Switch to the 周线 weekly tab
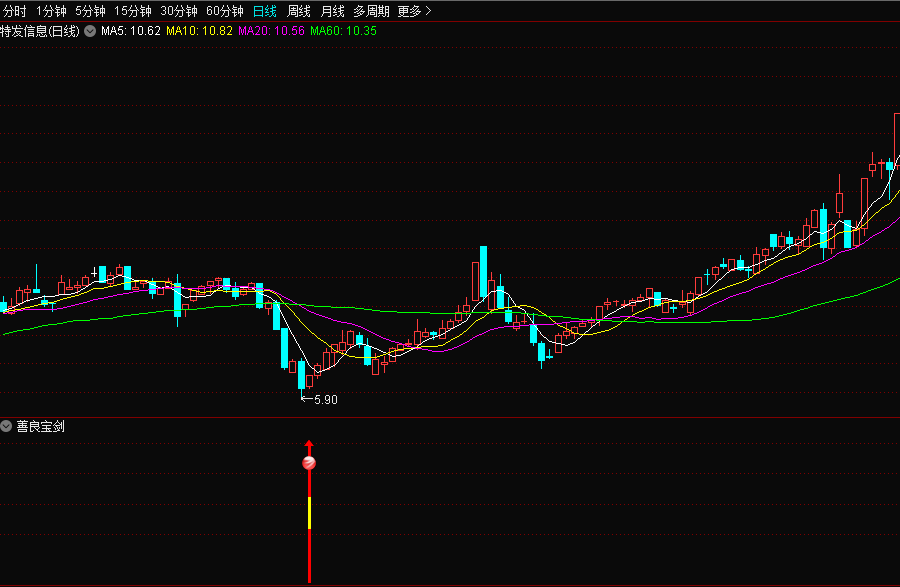 click(x=298, y=11)
